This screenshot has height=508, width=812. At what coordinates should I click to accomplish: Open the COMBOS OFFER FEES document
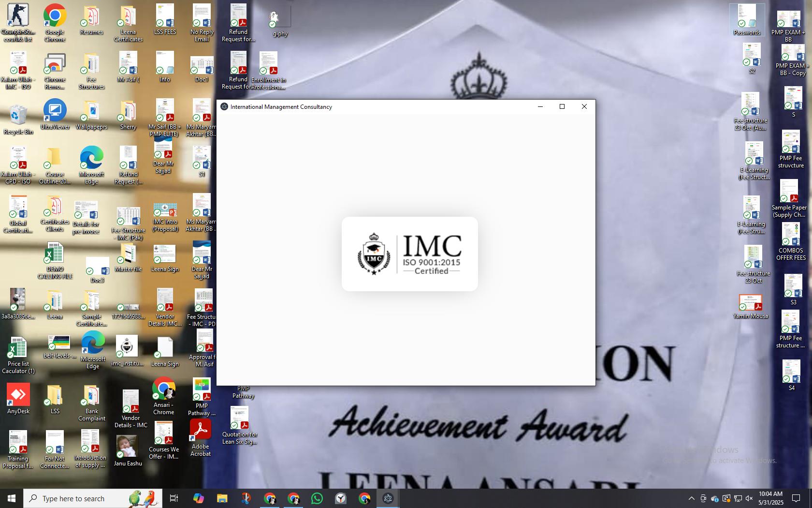pyautogui.click(x=791, y=242)
